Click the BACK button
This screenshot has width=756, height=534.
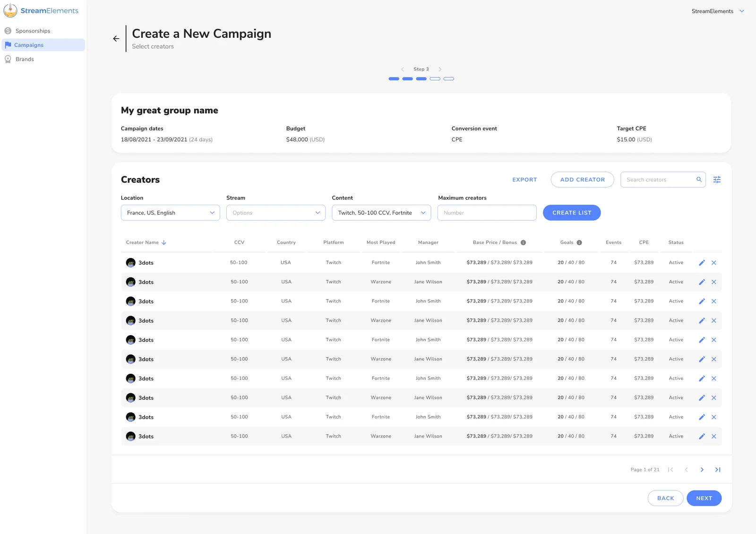point(665,498)
